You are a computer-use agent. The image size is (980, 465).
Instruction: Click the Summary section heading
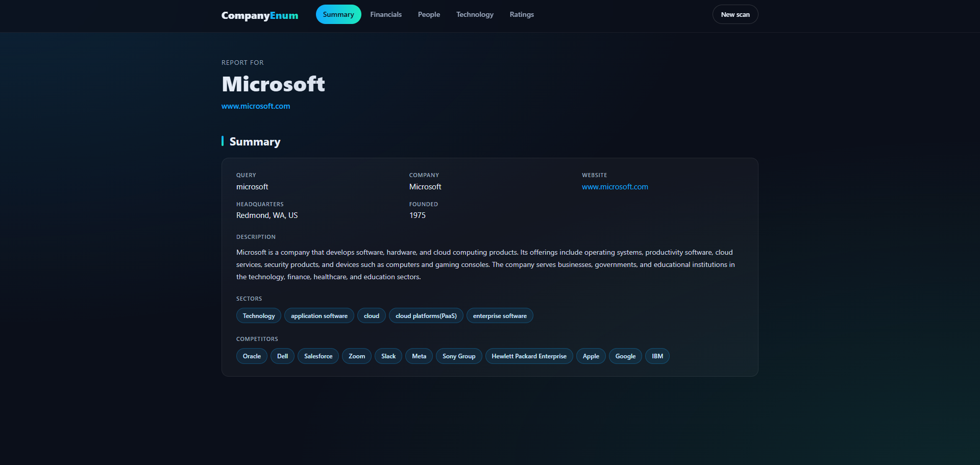(255, 141)
